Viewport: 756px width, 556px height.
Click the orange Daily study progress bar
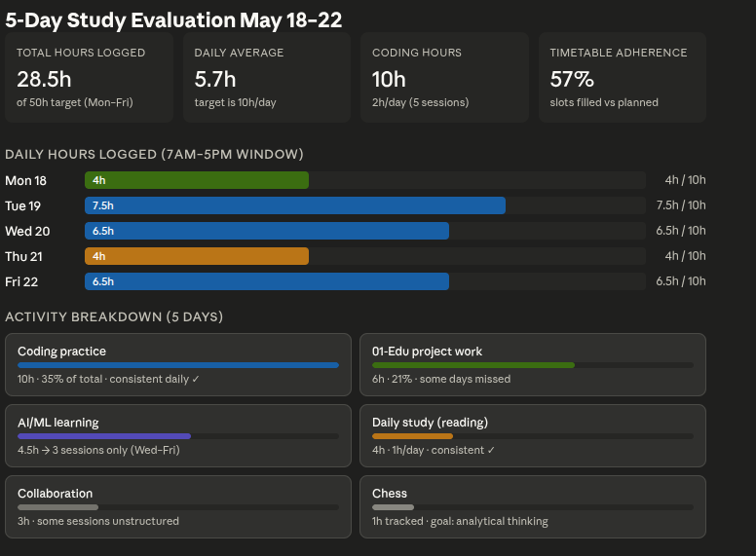pyautogui.click(x=412, y=436)
